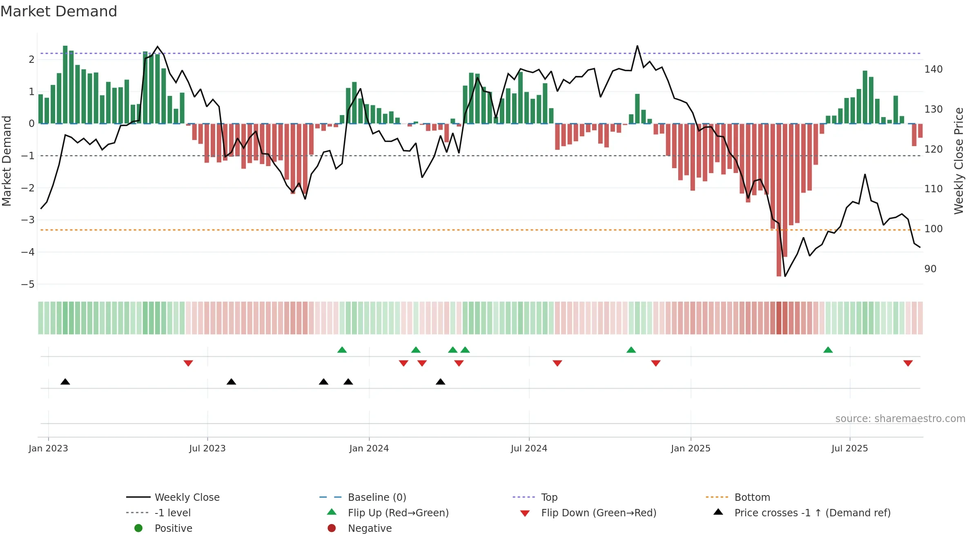Click the Top legend label
The height and width of the screenshot is (551, 980).
click(x=549, y=497)
